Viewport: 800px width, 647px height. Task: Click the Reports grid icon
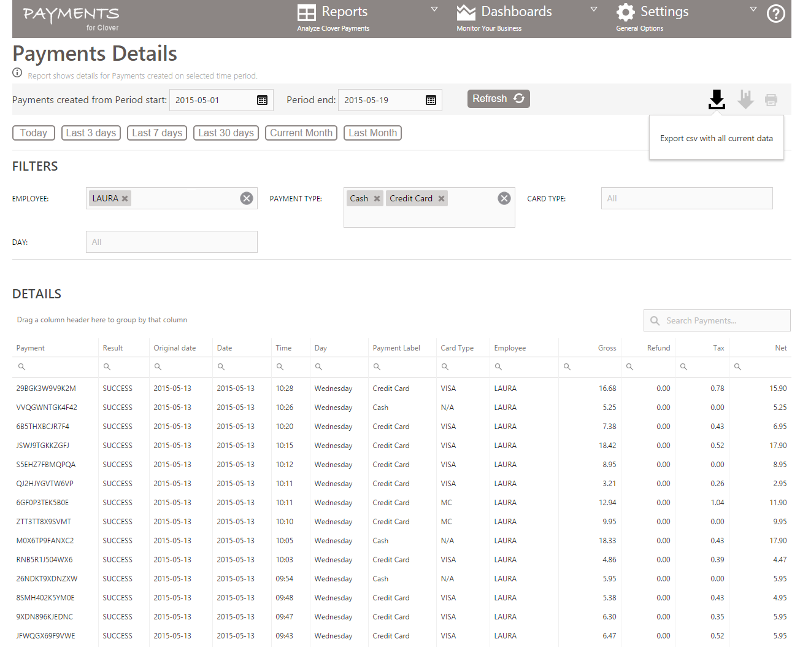(306, 12)
